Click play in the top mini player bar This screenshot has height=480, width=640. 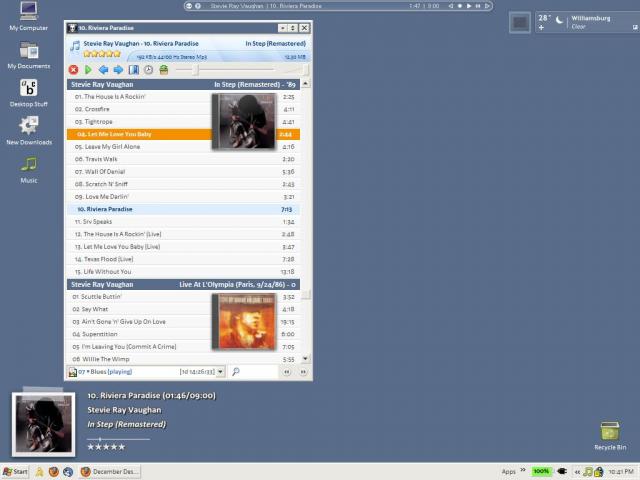coord(469,6)
